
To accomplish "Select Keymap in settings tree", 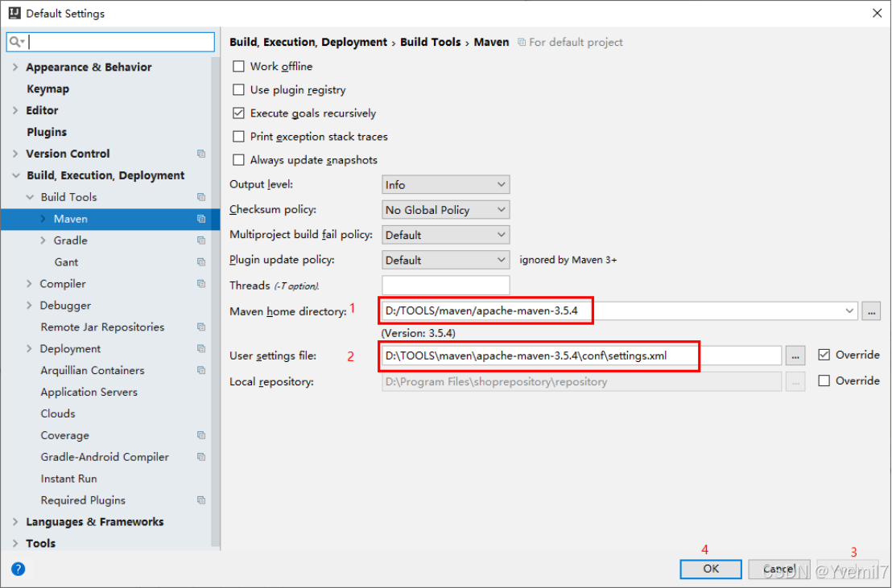I will tap(47, 88).
